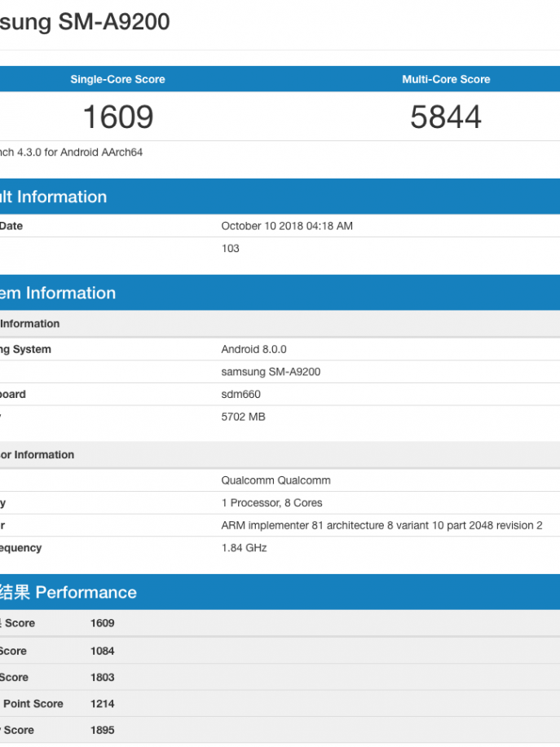Click the Performance section header
The height and width of the screenshot is (747, 560).
tap(68, 592)
